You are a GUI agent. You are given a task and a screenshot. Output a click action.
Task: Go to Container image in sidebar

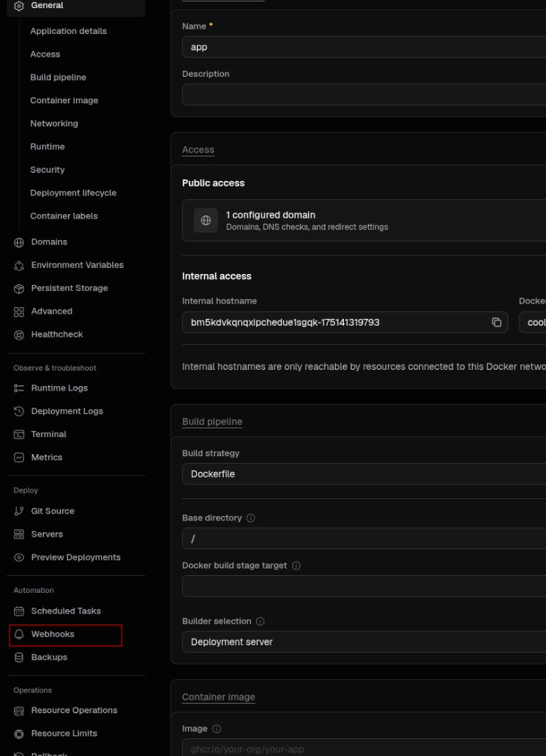pyautogui.click(x=64, y=100)
